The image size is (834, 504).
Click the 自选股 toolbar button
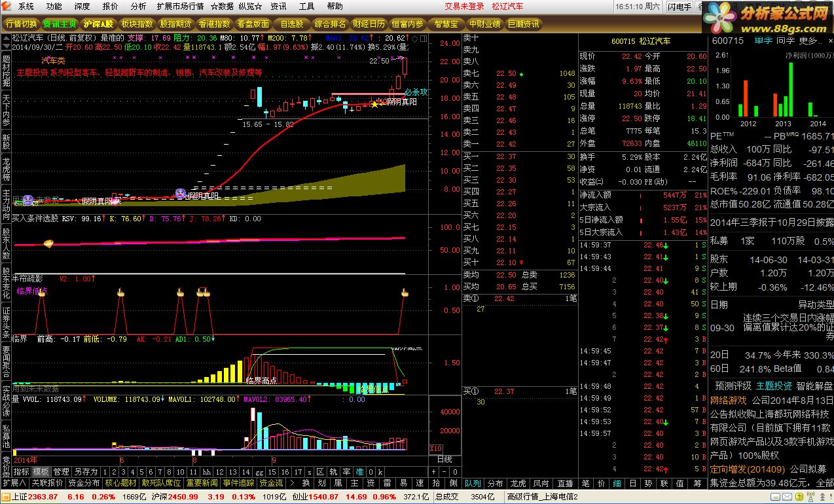tap(291, 24)
